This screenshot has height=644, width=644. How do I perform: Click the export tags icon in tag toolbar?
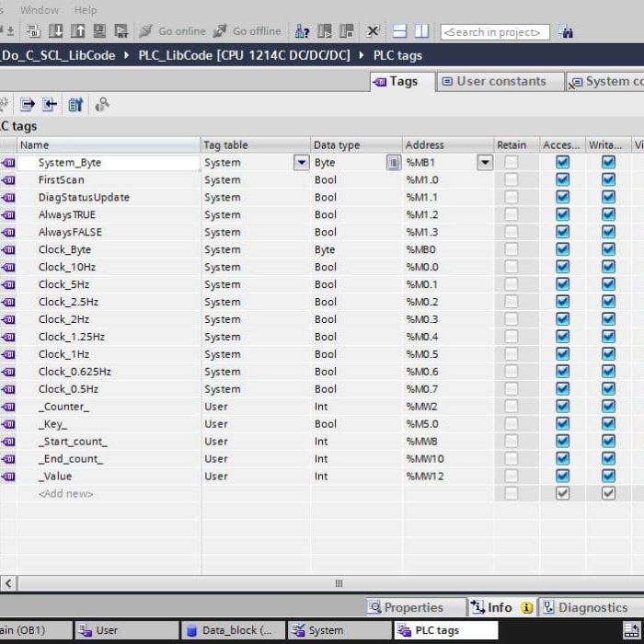point(28,105)
